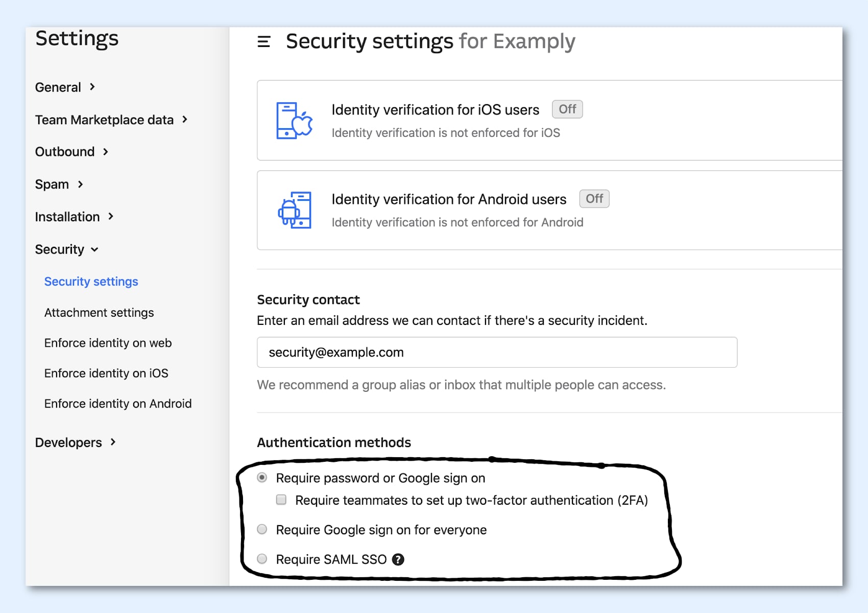868x613 pixels.
Task: Click the iOS phone identity verification icon
Action: pos(294,121)
